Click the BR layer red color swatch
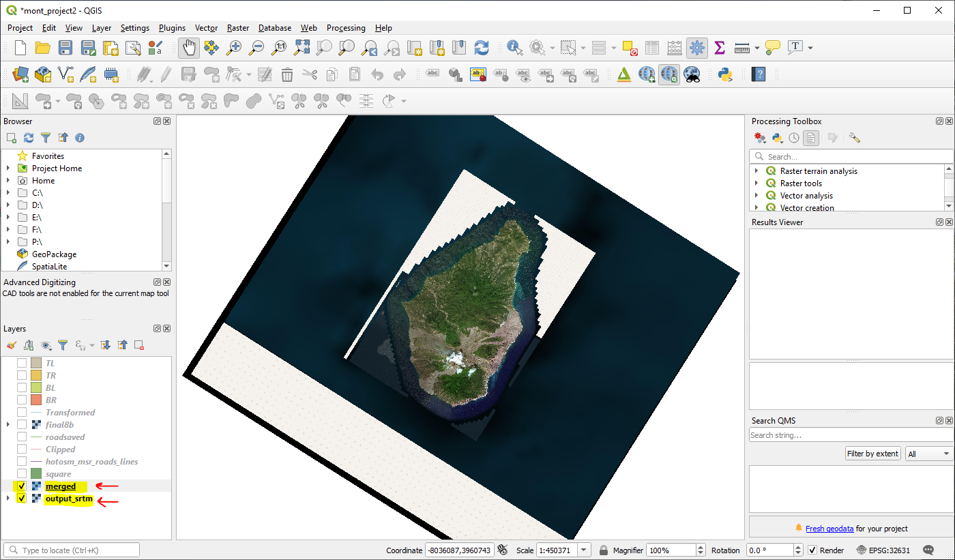This screenshot has height=560, width=955. 37,400
